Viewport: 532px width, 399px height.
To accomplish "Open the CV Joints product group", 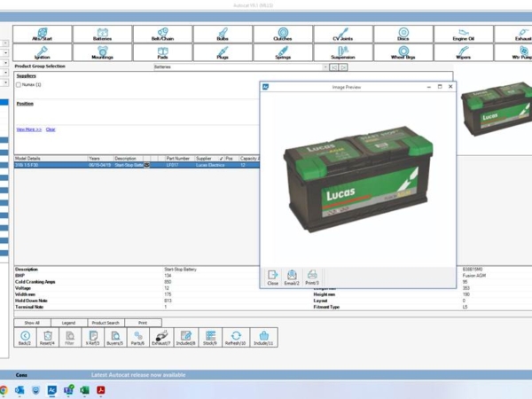I will coord(343,35).
